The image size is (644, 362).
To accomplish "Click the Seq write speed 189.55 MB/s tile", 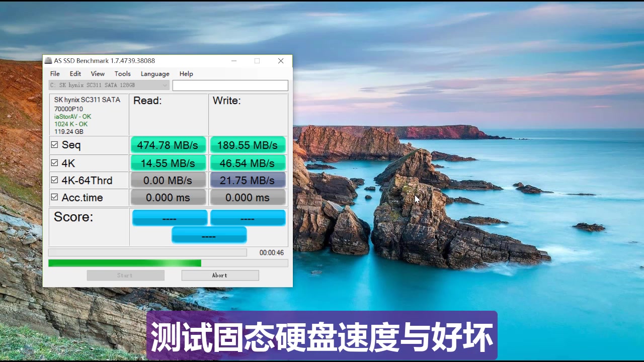I will pos(248,145).
